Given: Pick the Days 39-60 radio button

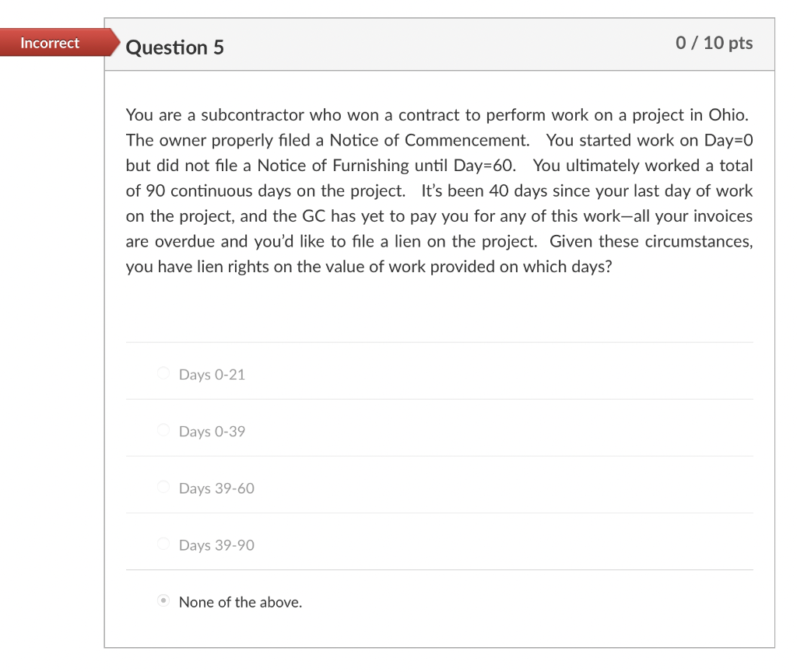Looking at the screenshot, I should click(163, 487).
